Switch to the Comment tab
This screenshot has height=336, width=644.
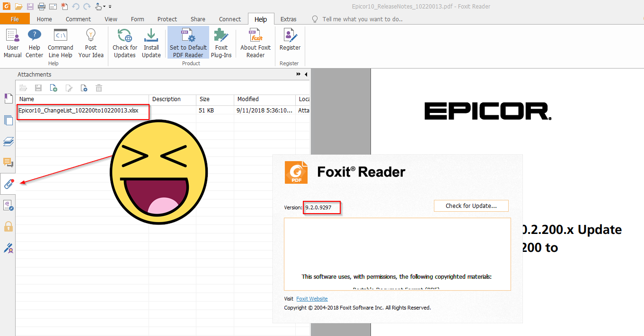coord(79,19)
